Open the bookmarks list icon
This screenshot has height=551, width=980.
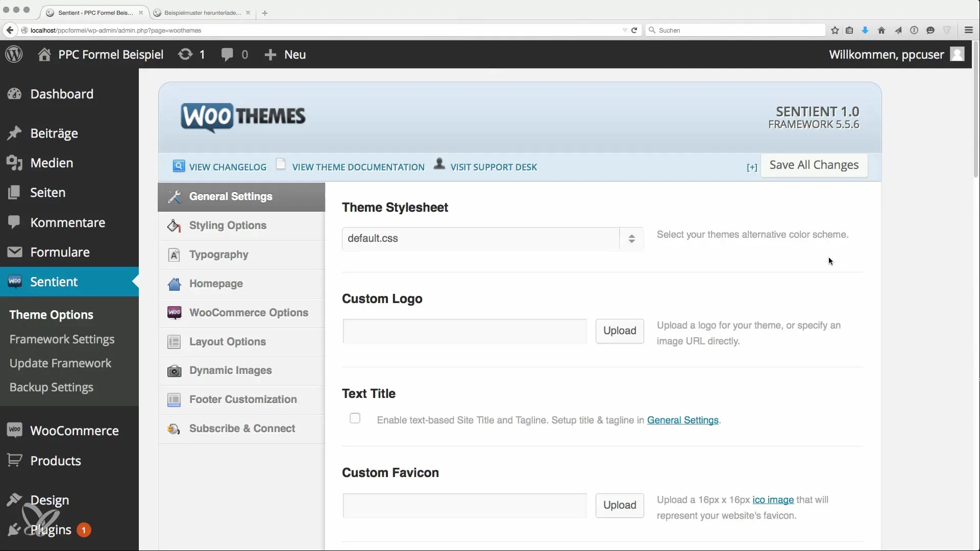pyautogui.click(x=849, y=30)
